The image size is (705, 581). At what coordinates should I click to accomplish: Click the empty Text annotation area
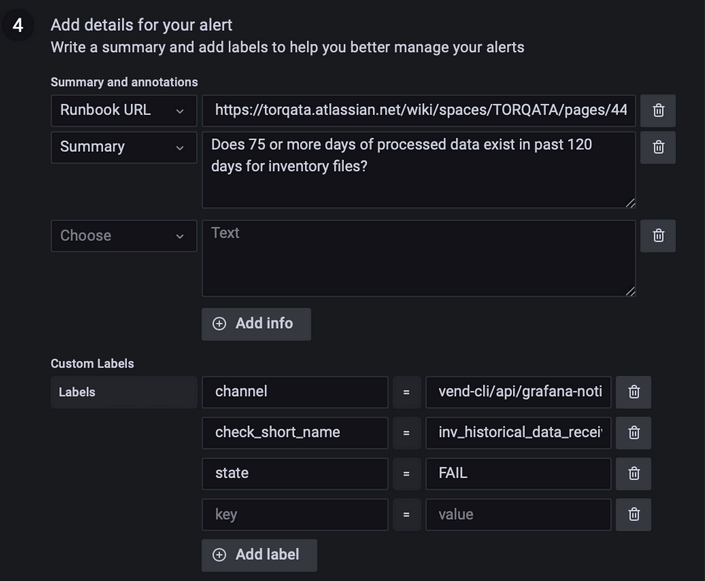pos(419,258)
